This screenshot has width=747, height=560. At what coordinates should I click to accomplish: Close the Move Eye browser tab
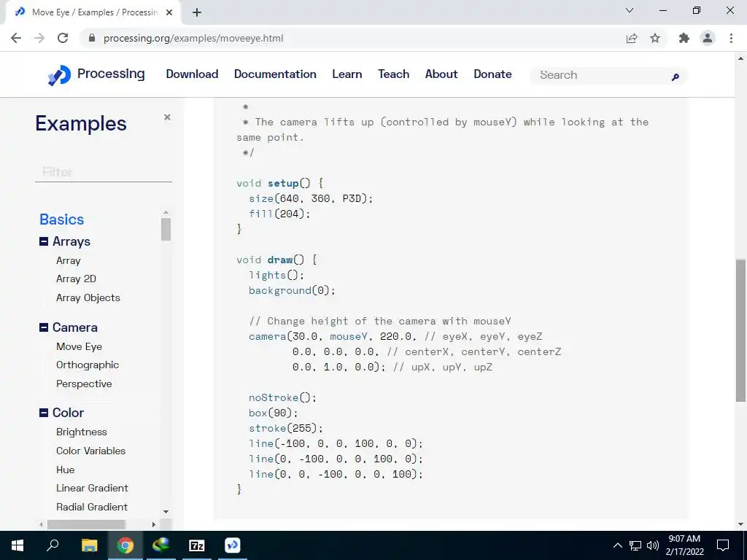[x=169, y=12]
